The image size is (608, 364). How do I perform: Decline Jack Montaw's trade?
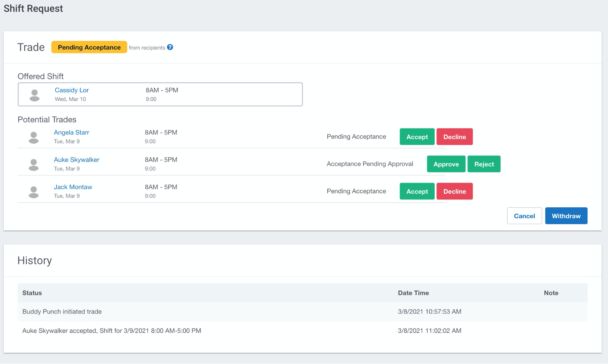(454, 192)
